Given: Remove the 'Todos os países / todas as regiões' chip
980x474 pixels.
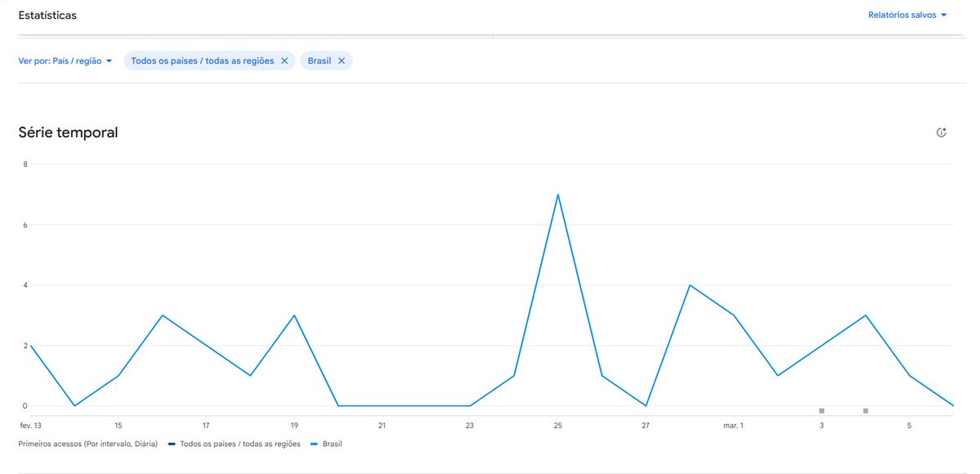Looking at the screenshot, I should [284, 61].
